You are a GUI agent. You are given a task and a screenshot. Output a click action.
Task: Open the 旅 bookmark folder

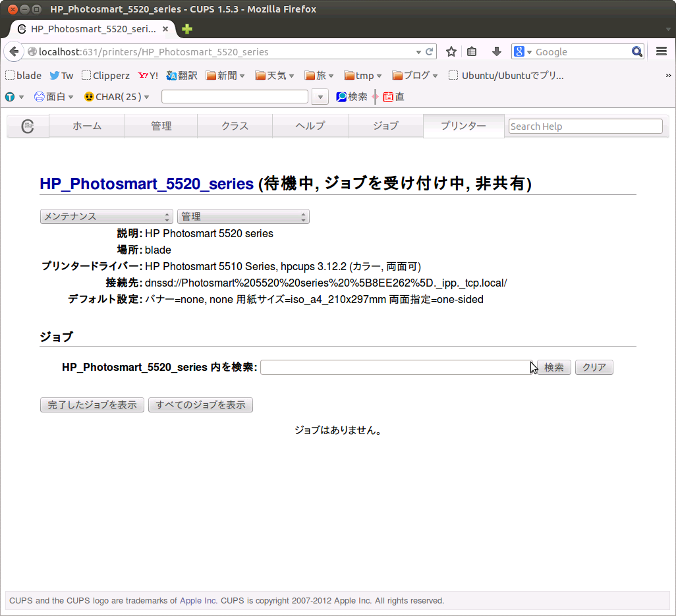click(x=319, y=76)
